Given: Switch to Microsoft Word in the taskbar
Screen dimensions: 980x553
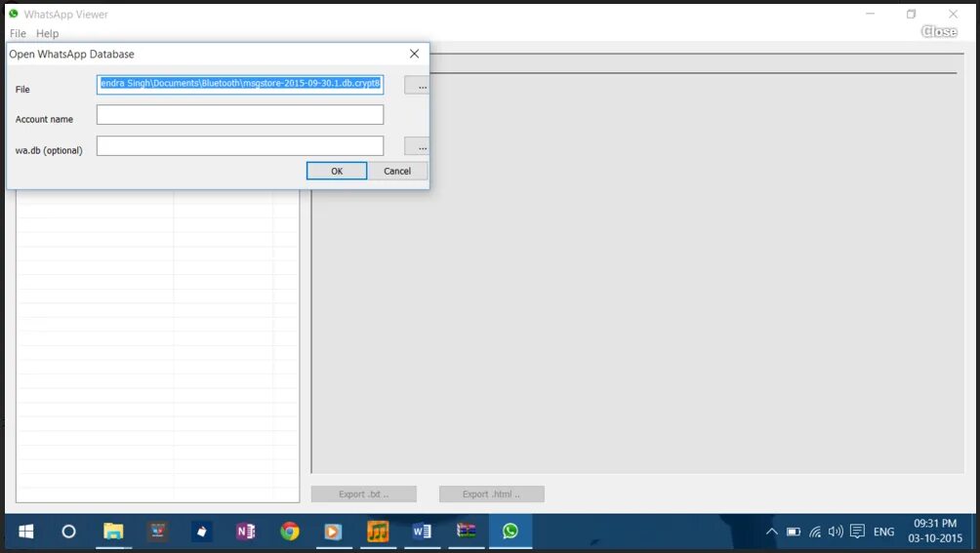Looking at the screenshot, I should pos(422,532).
